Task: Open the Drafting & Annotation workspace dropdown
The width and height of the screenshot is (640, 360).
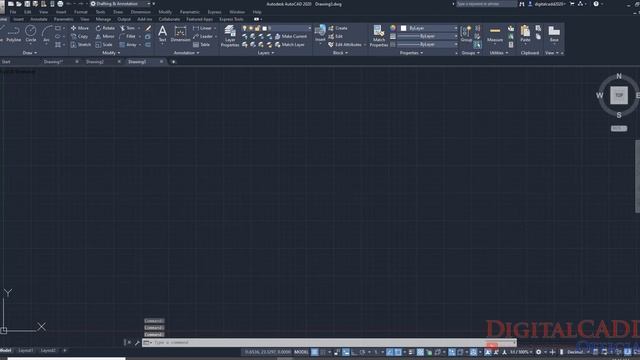Action: pyautogui.click(x=121, y=4)
